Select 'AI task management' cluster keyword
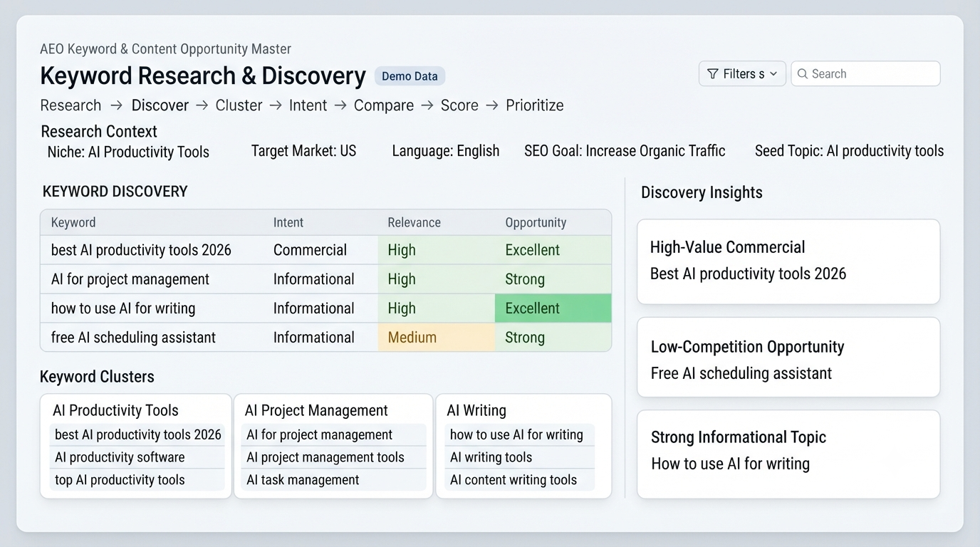The height and width of the screenshot is (547, 980). coord(333,480)
